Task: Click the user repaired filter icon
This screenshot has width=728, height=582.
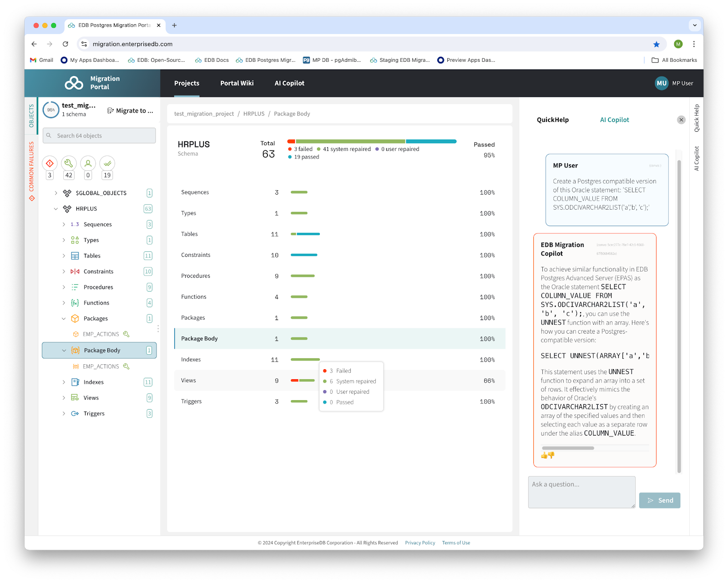Action: pos(88,163)
